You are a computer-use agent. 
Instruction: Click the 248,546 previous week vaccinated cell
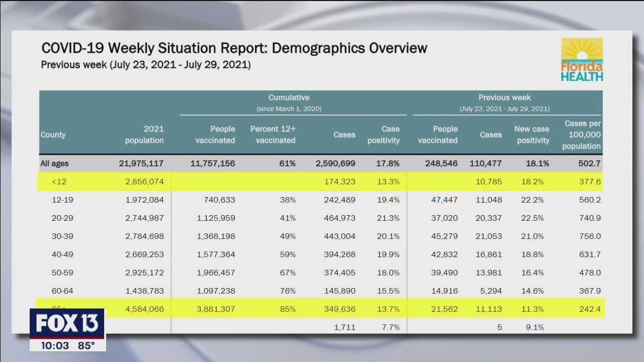[x=442, y=163]
